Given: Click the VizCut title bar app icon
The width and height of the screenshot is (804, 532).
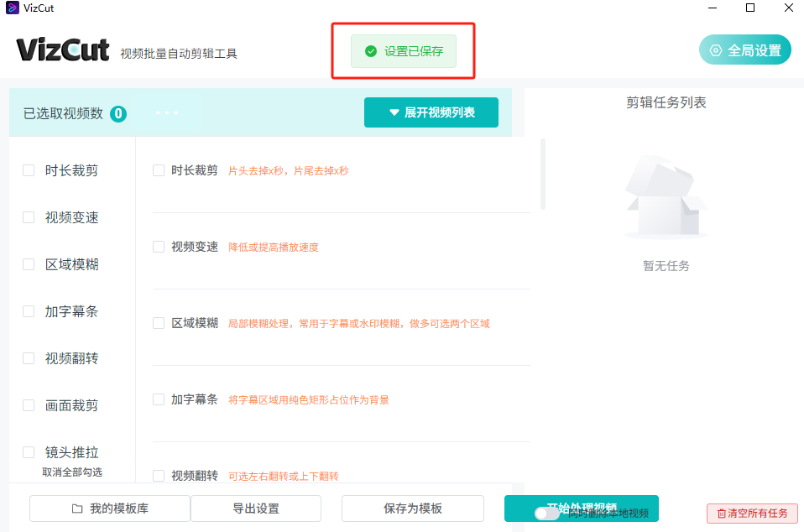Looking at the screenshot, I should 13,8.
